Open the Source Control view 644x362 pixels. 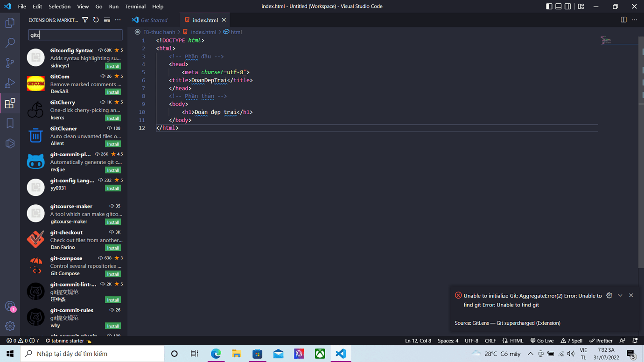(x=10, y=63)
